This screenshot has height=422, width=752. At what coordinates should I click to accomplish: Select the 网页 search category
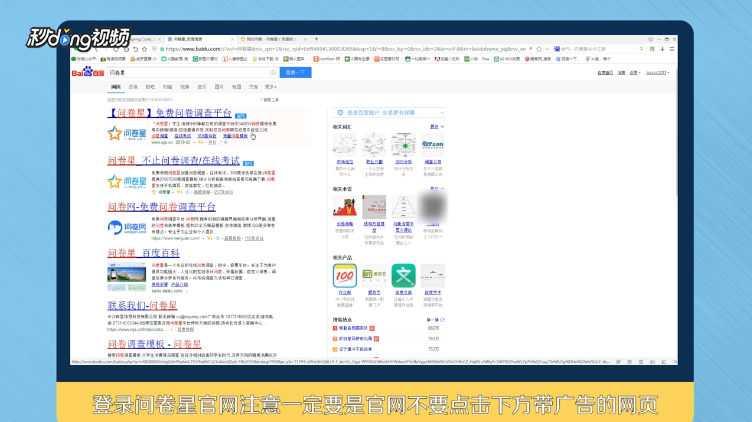(x=116, y=87)
